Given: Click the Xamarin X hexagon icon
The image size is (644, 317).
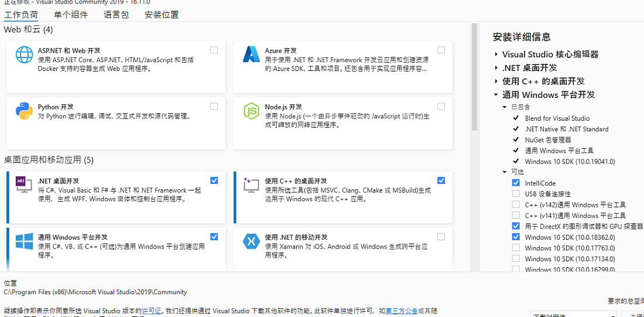Looking at the screenshot, I should [251, 241].
